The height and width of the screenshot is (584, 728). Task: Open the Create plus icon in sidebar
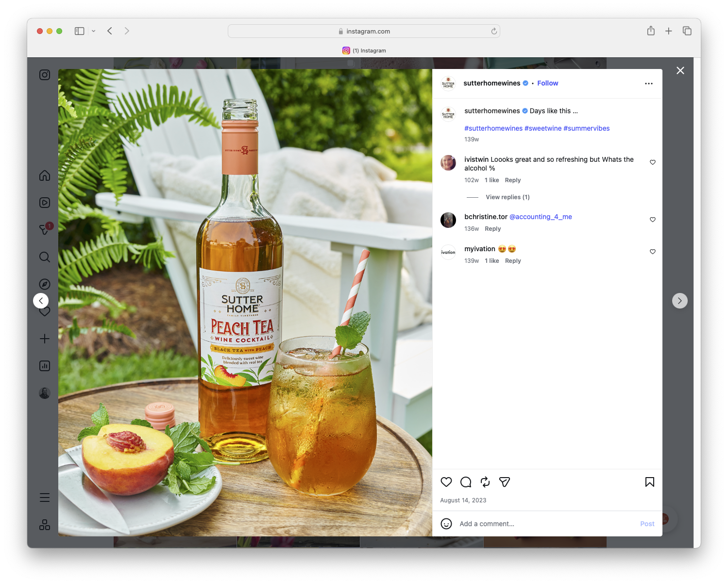pyautogui.click(x=45, y=339)
